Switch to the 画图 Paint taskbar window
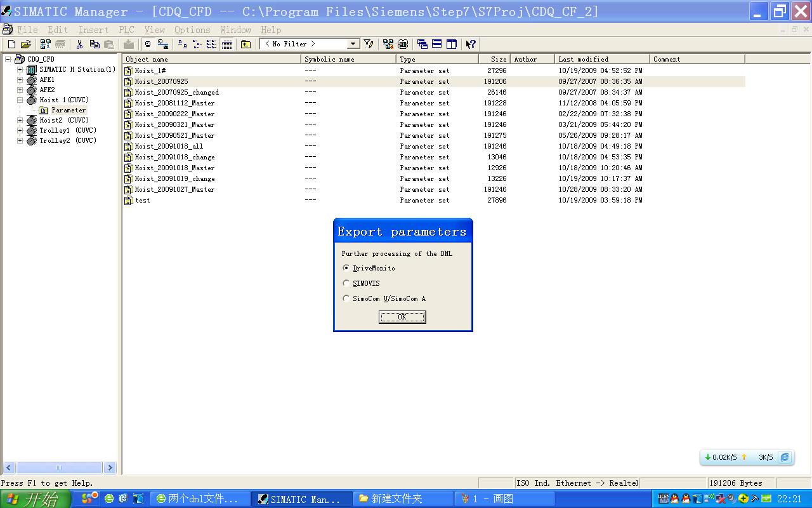812x508 pixels. pyautogui.click(x=503, y=499)
